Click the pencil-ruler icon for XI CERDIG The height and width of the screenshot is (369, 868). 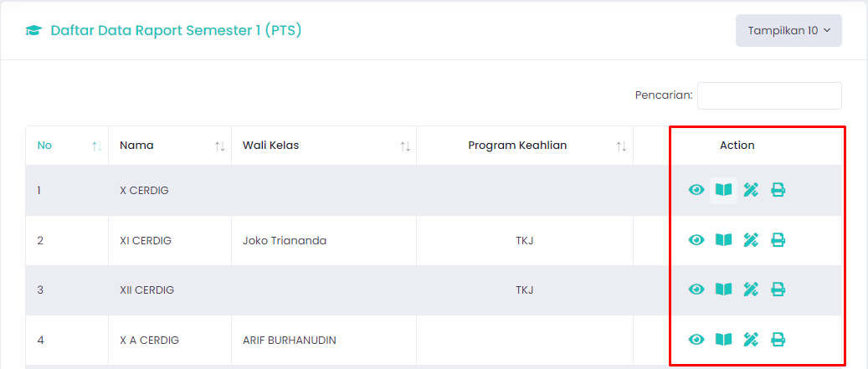coord(751,240)
